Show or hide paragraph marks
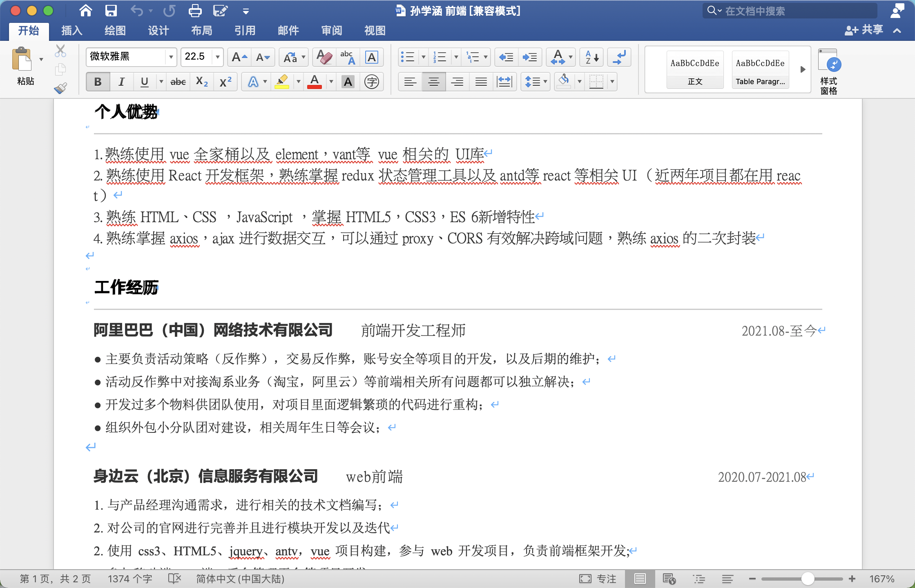The width and height of the screenshot is (915, 588). (619, 57)
